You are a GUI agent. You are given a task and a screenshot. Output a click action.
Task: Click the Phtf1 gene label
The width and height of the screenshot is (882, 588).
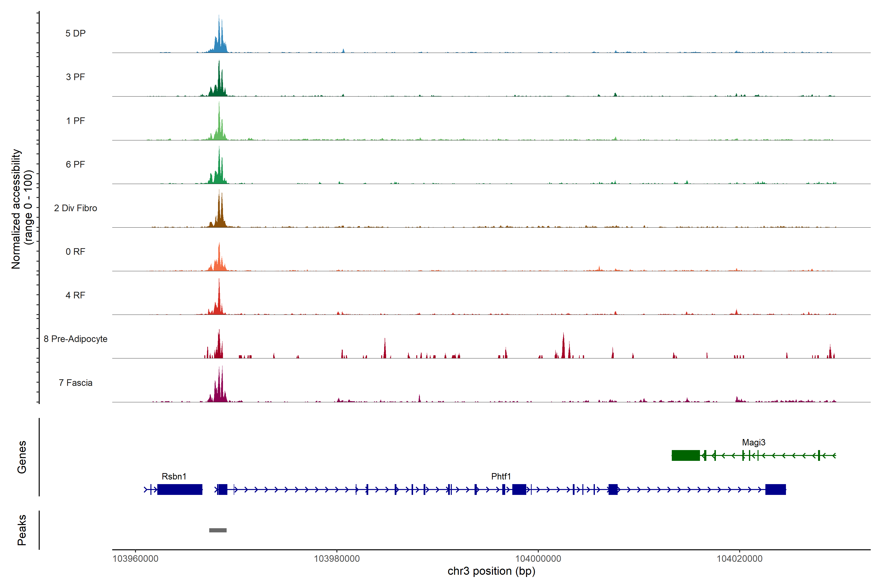tap(501, 476)
